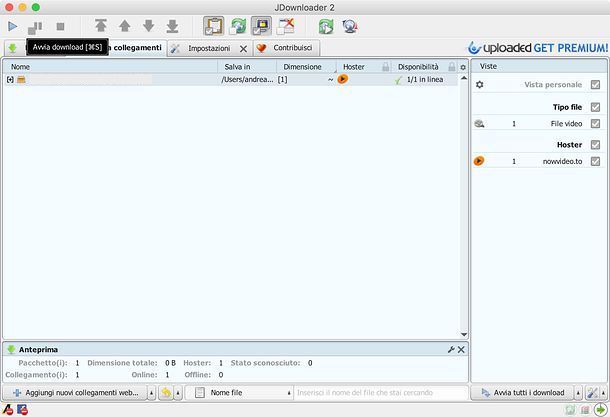Click the lock icon in Hoster column header
Screen dimensions: 610x417
coord(386,67)
